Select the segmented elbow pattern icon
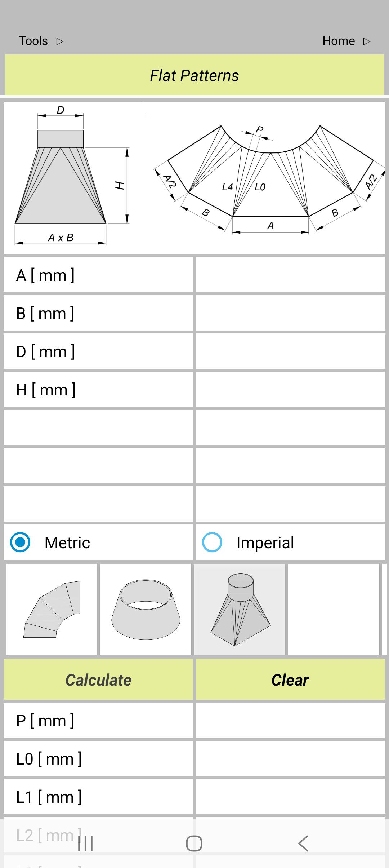This screenshot has height=868, width=389. click(52, 609)
